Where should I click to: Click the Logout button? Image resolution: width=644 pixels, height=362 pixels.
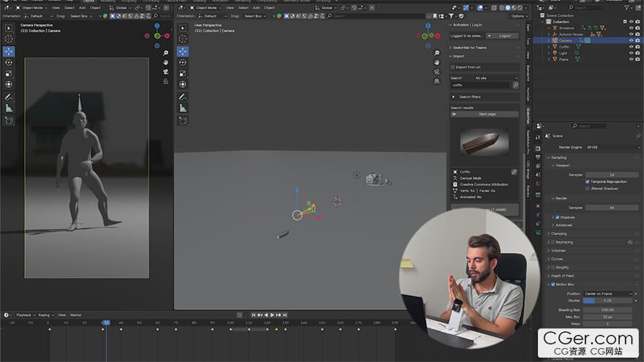click(x=504, y=35)
